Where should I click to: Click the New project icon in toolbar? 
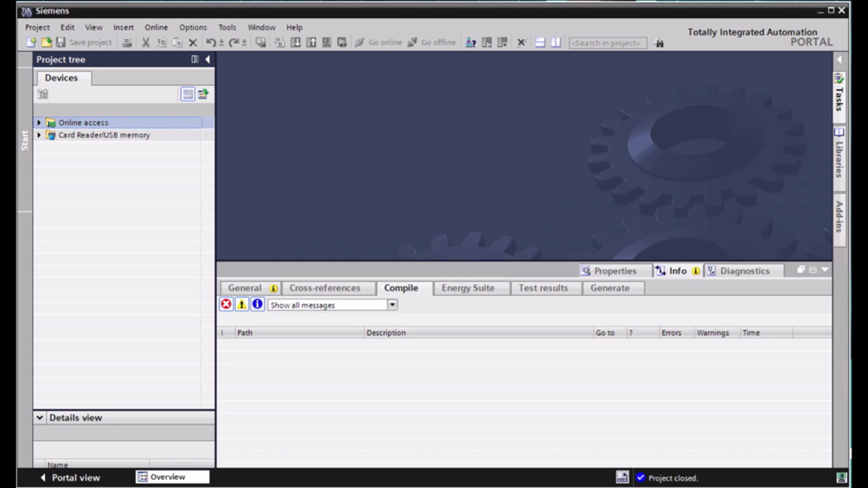(x=31, y=43)
